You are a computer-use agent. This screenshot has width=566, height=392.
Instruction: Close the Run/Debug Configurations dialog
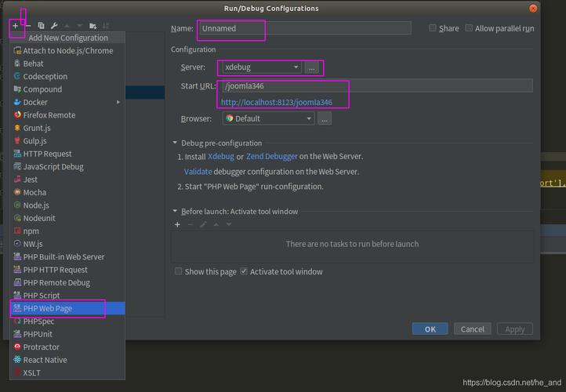(533, 9)
